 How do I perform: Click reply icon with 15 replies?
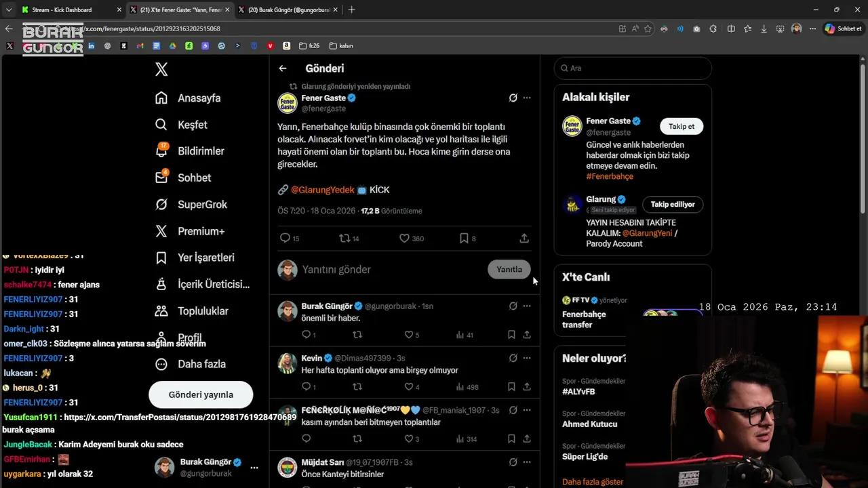[x=285, y=238]
